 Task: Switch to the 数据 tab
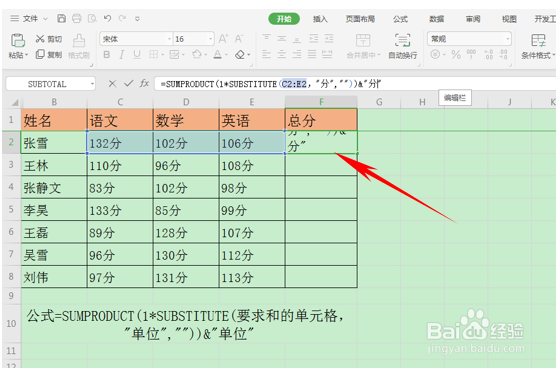click(437, 19)
